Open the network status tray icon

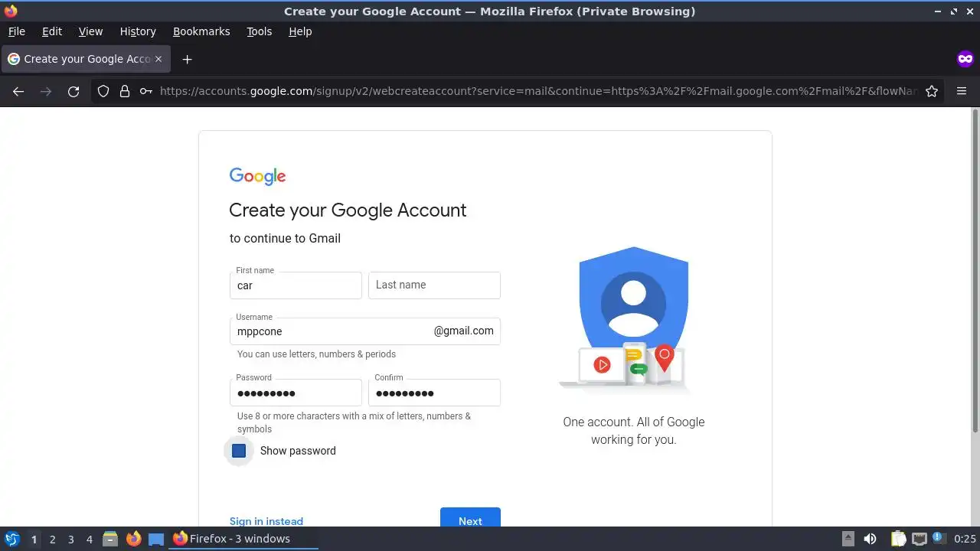(919, 539)
